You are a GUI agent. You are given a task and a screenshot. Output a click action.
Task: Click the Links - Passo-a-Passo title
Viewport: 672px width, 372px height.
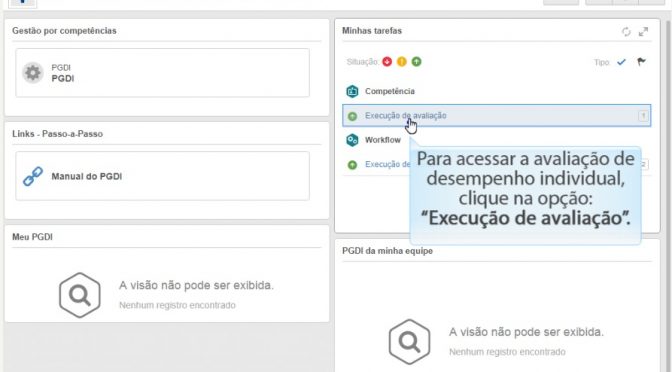click(x=57, y=134)
